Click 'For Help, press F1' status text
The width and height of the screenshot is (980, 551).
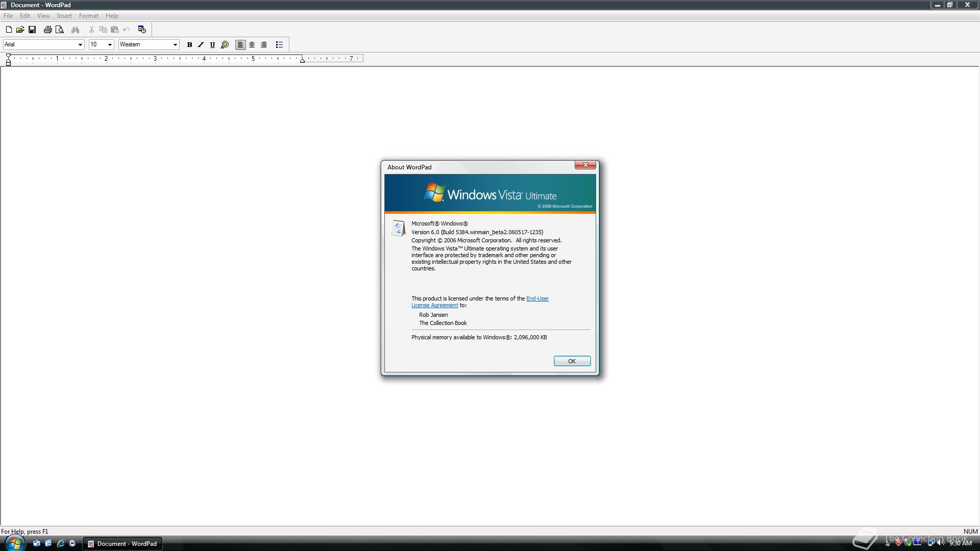(24, 532)
